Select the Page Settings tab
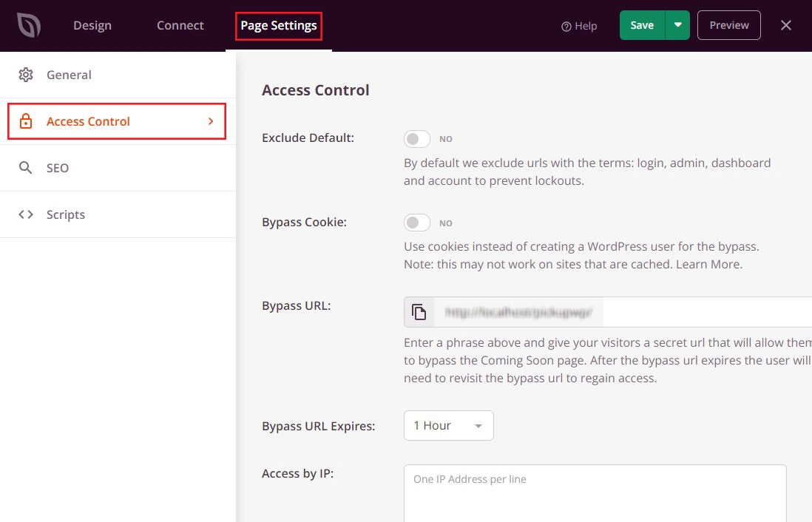812x522 pixels. (279, 26)
